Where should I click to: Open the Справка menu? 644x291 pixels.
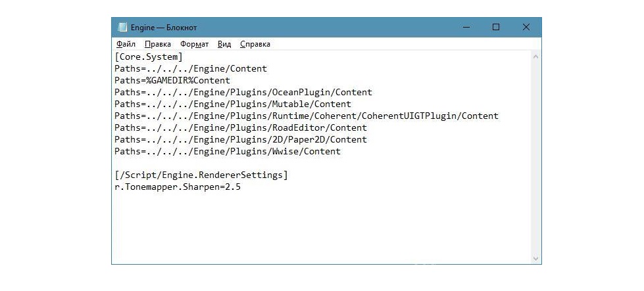coord(255,44)
